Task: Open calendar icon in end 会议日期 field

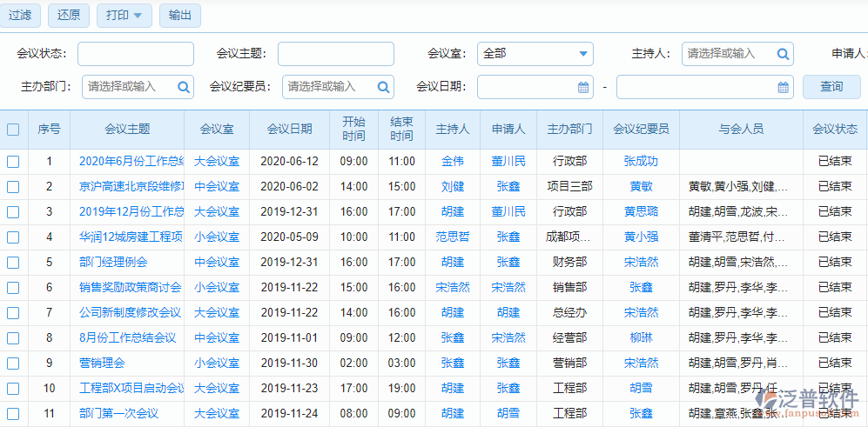Action: tap(783, 87)
